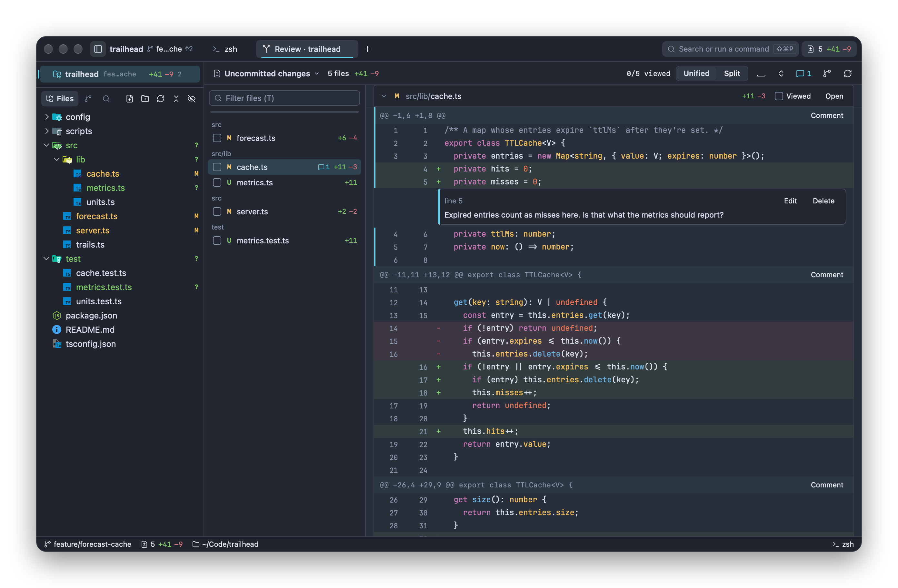Screen dimensions: 898x588
Task: Click the comments count icon in review toolbar
Action: point(803,73)
